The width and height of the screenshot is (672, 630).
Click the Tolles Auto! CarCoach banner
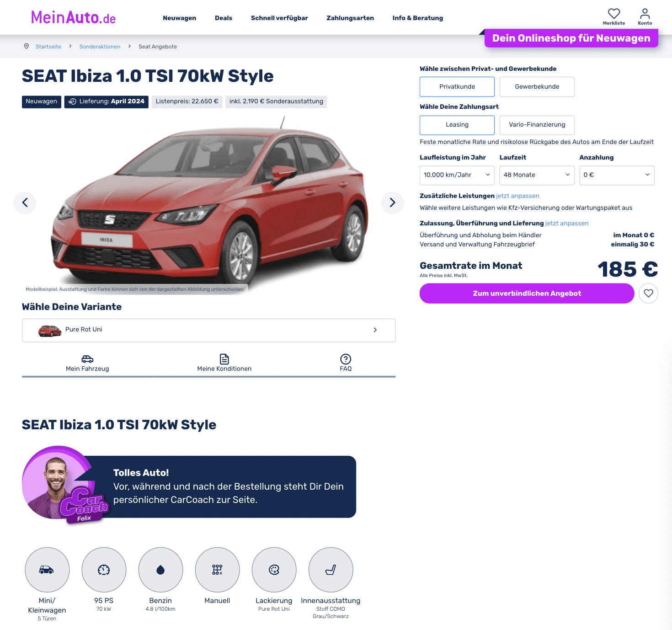click(219, 486)
